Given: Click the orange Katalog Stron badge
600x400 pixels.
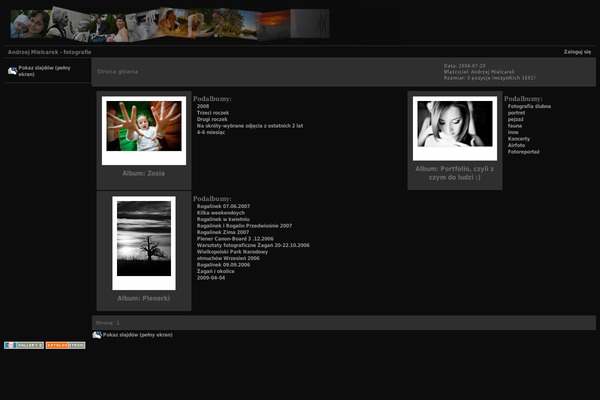Looking at the screenshot, I should tap(65, 345).
